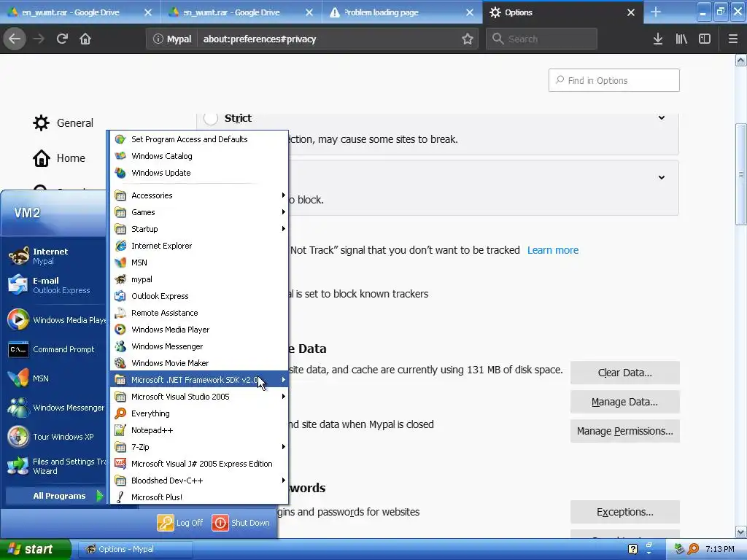The width and height of the screenshot is (747, 560).
Task: Open Windows Update menu entry
Action: pos(199,173)
